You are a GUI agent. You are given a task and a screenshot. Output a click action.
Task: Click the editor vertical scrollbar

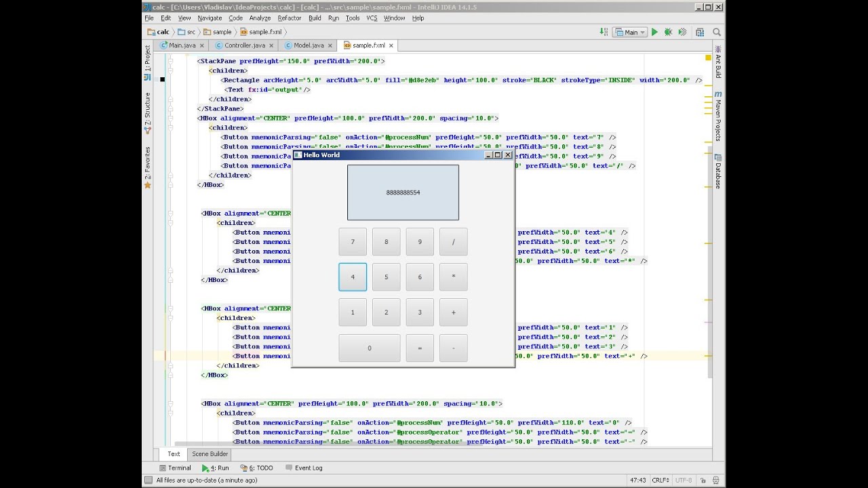(709, 261)
